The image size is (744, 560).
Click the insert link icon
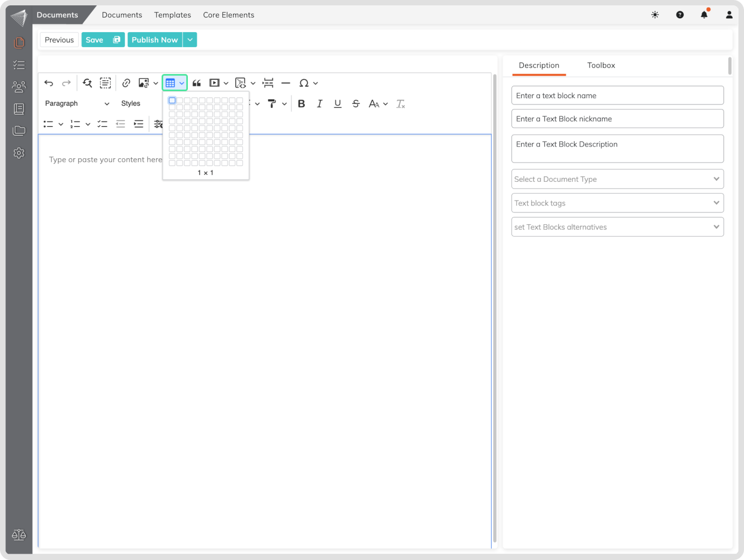[126, 83]
